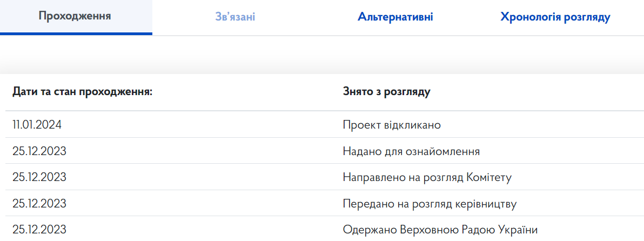Click date beside 'Направлено на розгляд Комітету'
The height and width of the screenshot is (241, 644).
click(x=39, y=177)
